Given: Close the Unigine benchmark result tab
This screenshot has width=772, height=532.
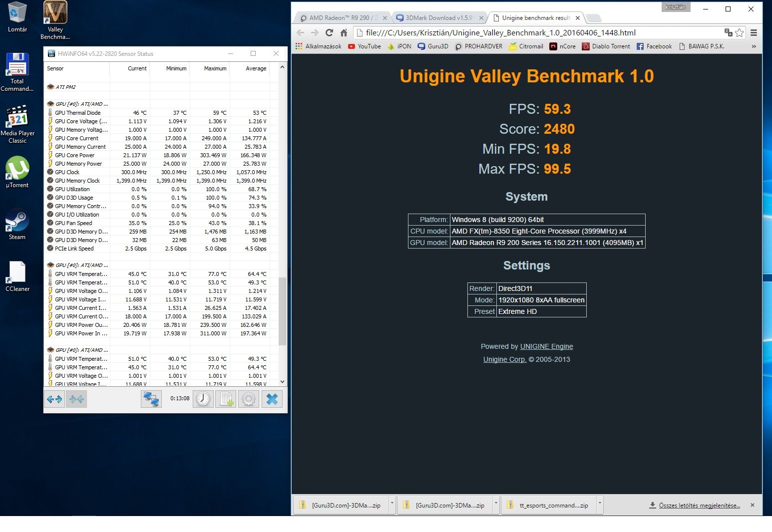Looking at the screenshot, I should tap(578, 18).
